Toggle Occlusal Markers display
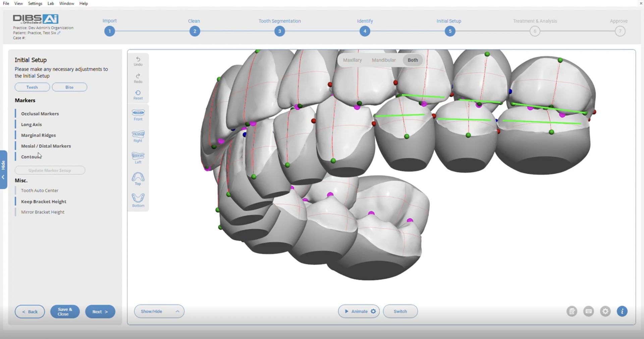Screen dimensions: 644x339 coord(40,114)
